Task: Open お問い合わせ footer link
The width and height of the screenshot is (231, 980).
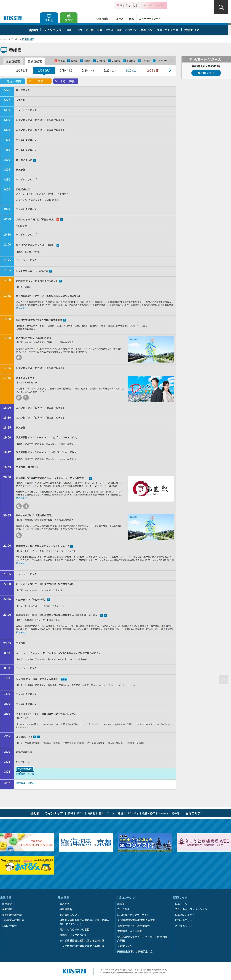Action: point(9,926)
